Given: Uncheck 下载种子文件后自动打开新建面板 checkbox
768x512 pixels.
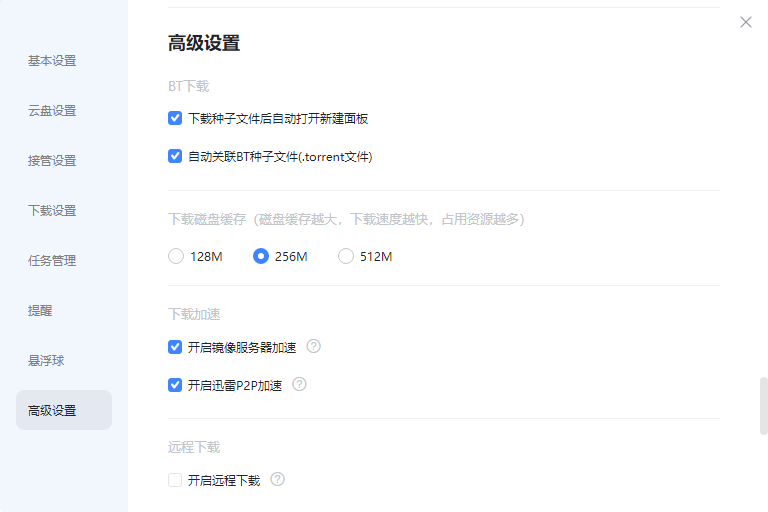Looking at the screenshot, I should tap(175, 118).
